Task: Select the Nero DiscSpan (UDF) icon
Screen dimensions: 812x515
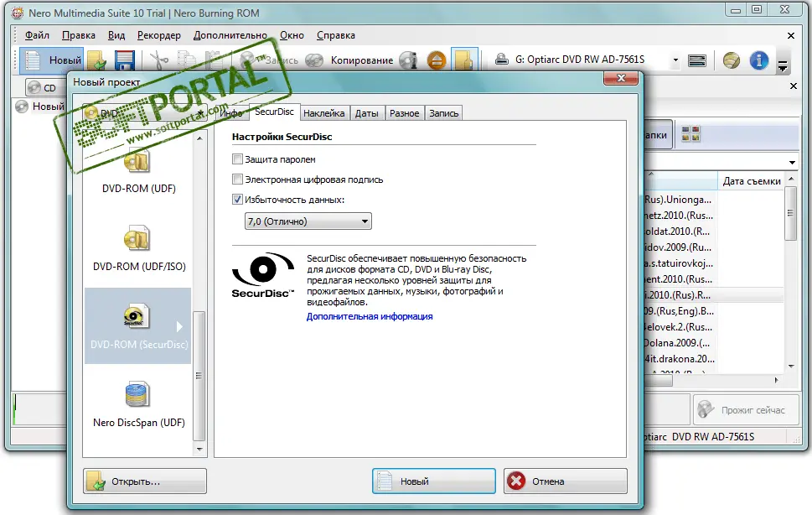Action: click(x=137, y=395)
